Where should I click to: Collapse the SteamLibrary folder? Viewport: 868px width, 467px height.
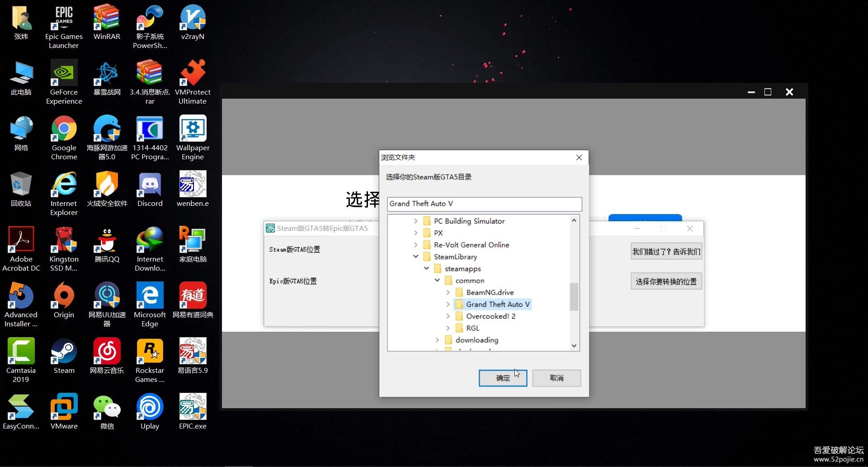coord(416,257)
